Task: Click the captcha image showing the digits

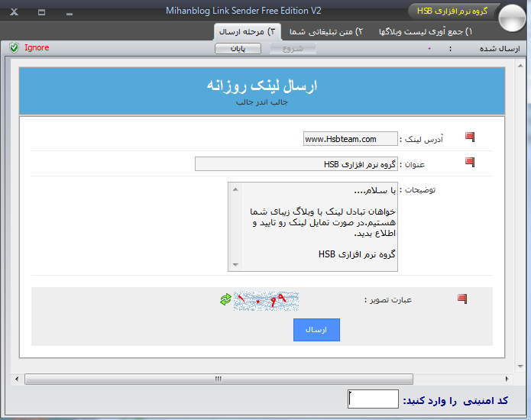Action: 266,300
